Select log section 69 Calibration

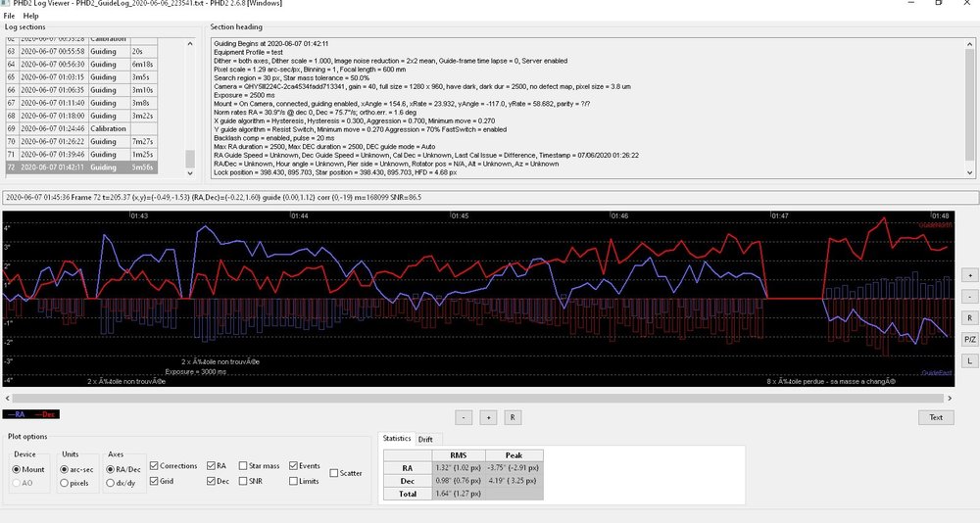[x=81, y=128]
